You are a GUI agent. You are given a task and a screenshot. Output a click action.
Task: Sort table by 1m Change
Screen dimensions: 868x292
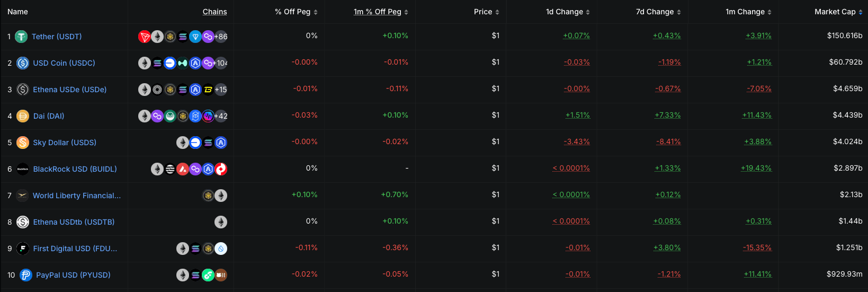748,12
